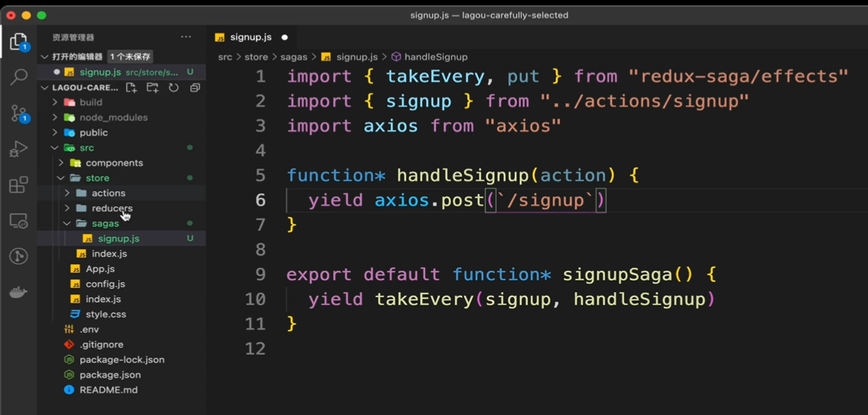Collapse the src folder

pyautogui.click(x=56, y=148)
